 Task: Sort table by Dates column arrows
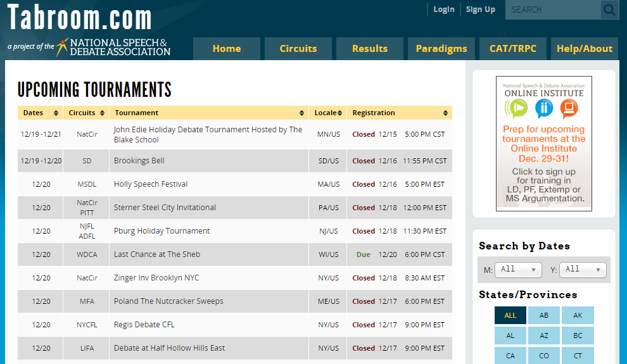pyautogui.click(x=56, y=113)
